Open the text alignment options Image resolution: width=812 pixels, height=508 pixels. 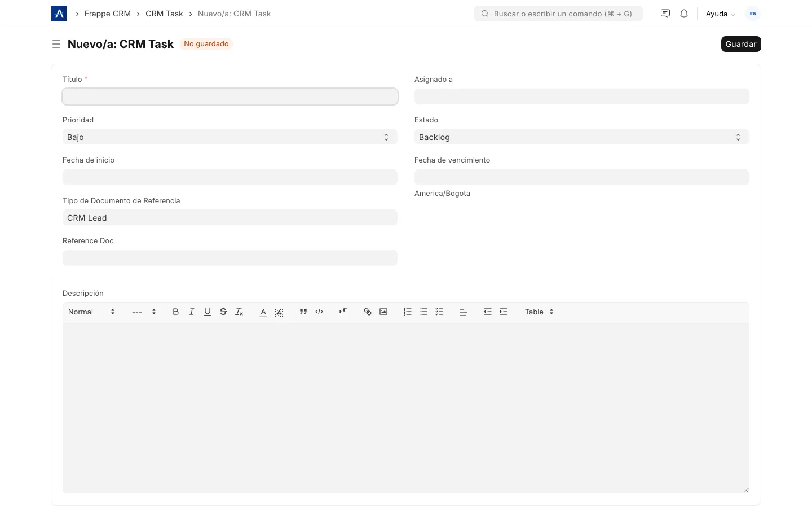(x=464, y=312)
